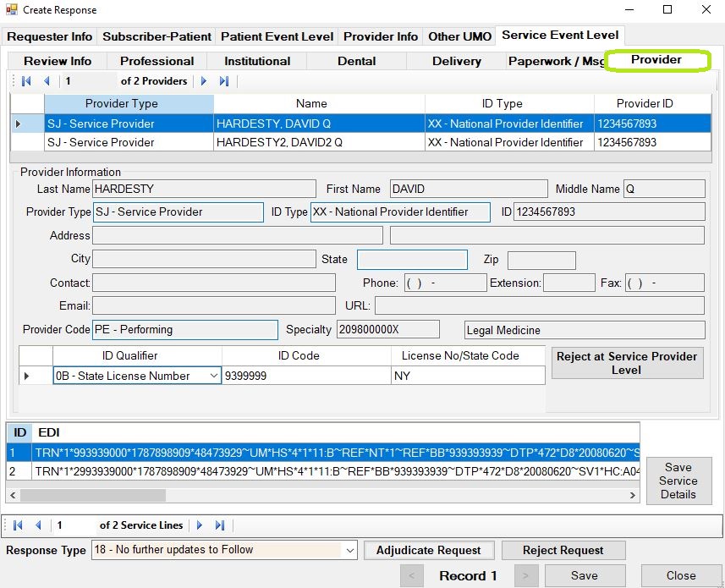
Task: Go to next record with > button
Action: (525, 575)
